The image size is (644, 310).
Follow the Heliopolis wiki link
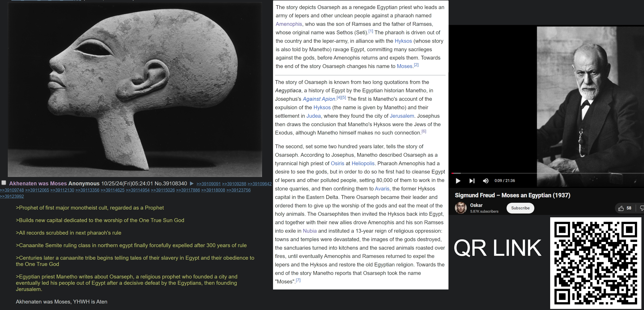coord(363,163)
